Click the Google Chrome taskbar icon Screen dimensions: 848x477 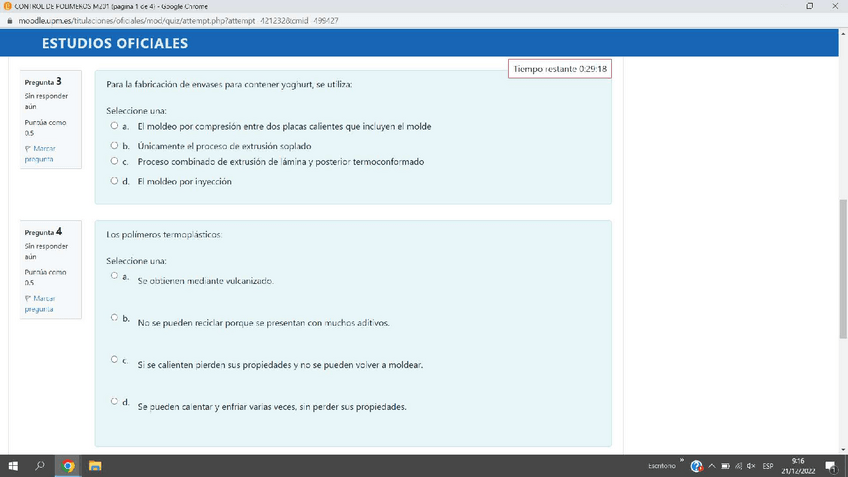pos(68,466)
